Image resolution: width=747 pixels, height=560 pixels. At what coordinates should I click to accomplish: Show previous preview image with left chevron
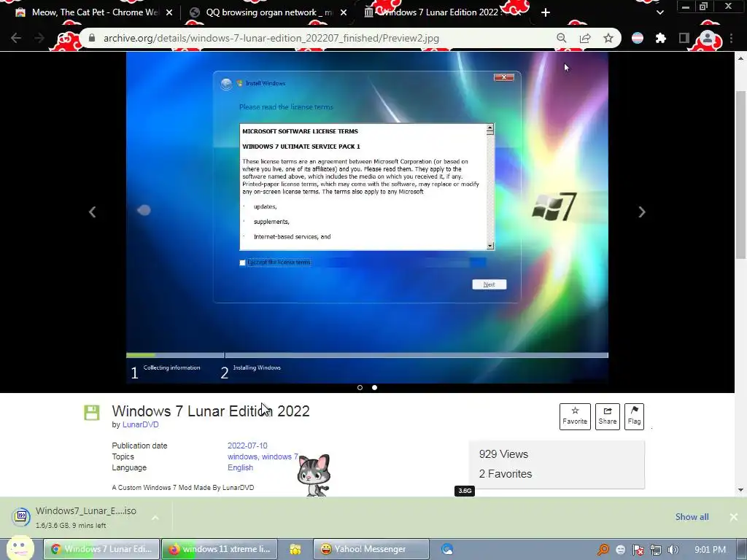coord(93,212)
